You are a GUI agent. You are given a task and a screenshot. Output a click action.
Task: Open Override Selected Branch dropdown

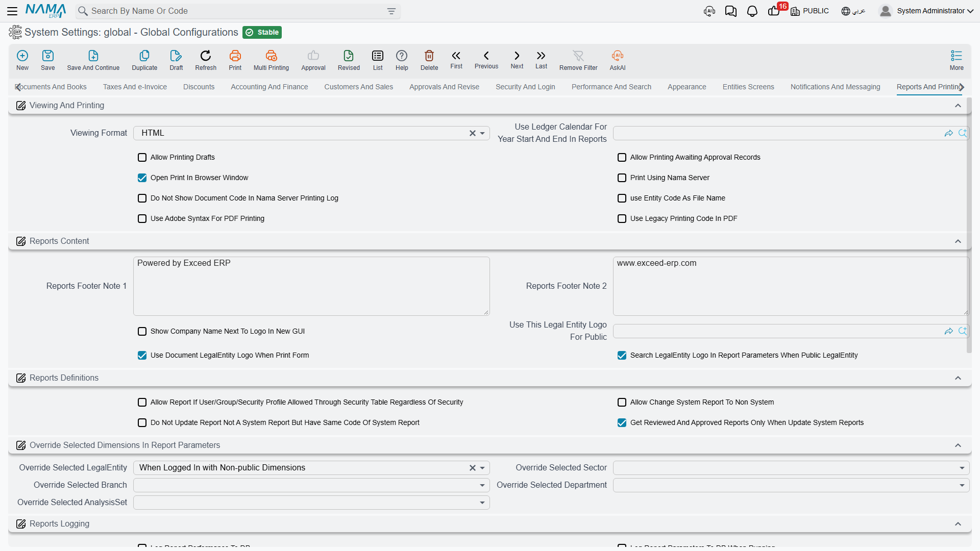[x=482, y=485]
